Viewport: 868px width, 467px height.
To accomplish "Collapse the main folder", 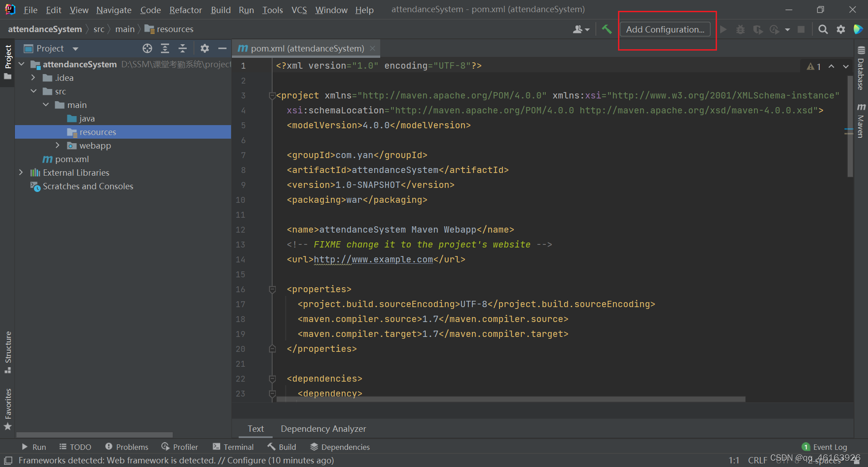I will click(46, 105).
